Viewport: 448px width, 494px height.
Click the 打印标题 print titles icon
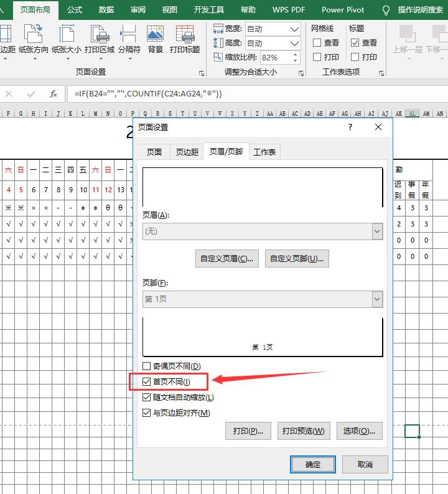point(185,34)
